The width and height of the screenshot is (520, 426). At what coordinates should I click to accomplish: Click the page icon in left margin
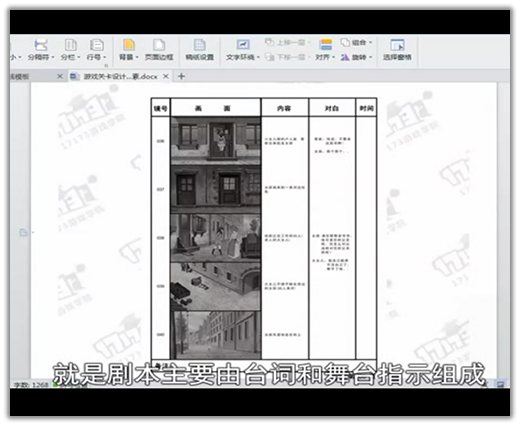[x=23, y=232]
